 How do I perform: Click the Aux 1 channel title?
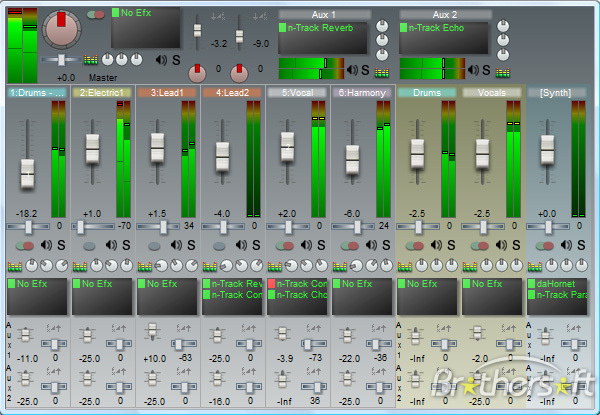tap(324, 15)
